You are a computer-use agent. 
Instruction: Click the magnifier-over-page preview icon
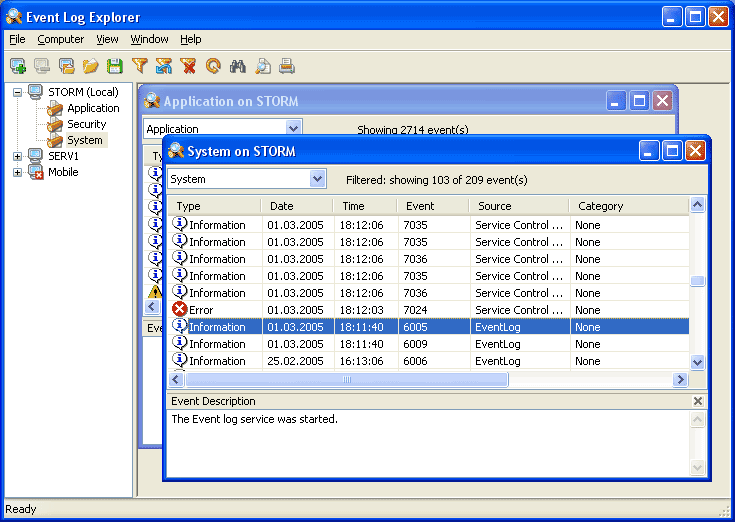(262, 66)
